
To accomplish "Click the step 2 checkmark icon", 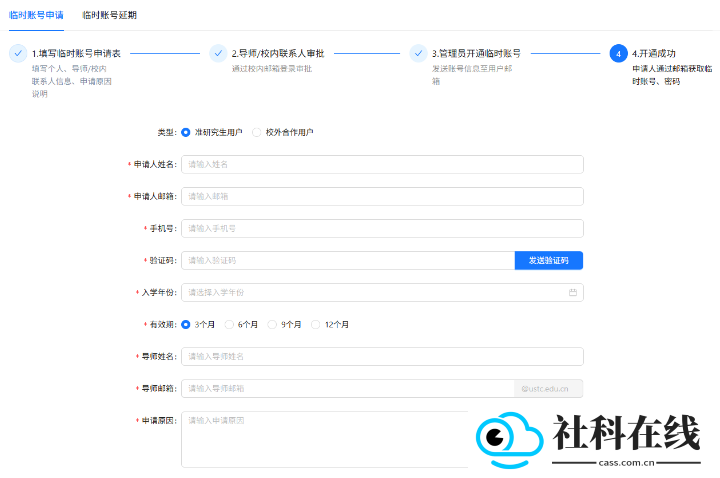I will 218,53.
